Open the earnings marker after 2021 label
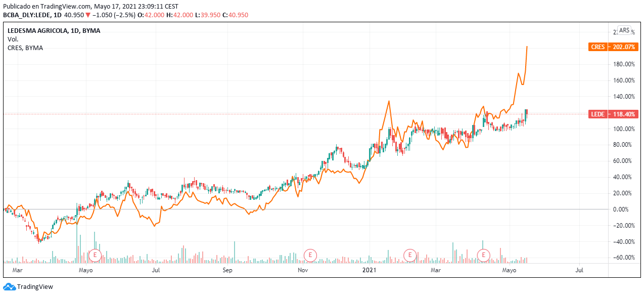 pos(410,255)
